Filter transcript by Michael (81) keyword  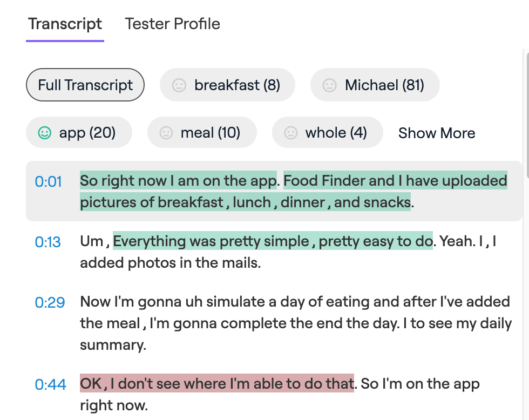[384, 85]
